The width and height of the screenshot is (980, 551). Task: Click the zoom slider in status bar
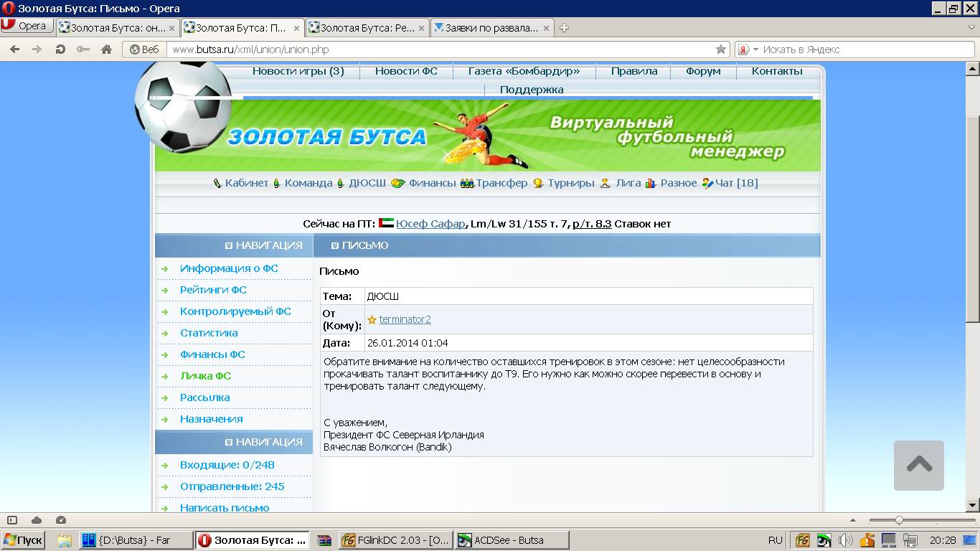tap(899, 520)
